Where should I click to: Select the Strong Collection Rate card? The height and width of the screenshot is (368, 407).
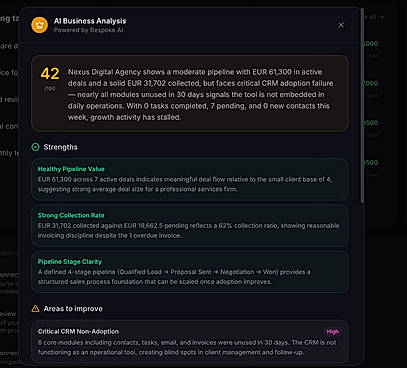point(190,226)
